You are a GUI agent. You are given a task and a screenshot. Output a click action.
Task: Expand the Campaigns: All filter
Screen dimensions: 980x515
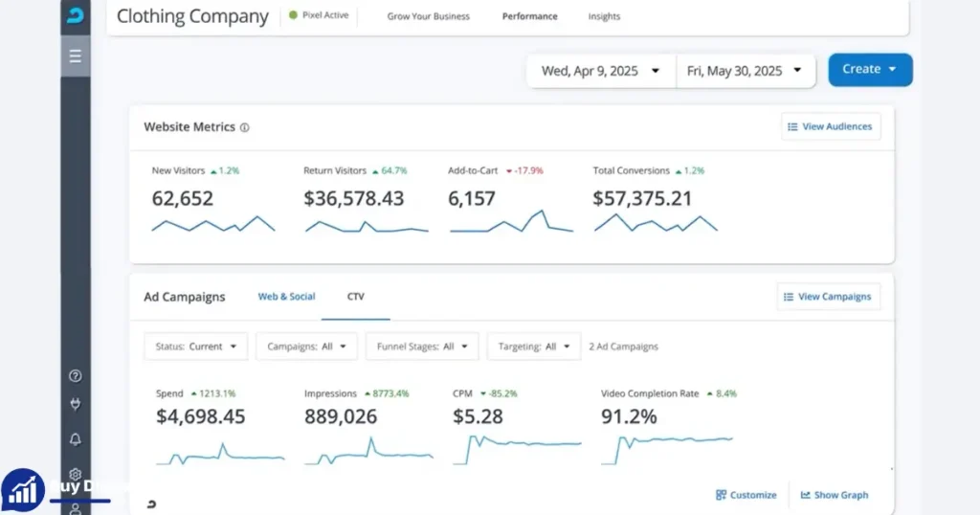pyautogui.click(x=306, y=347)
